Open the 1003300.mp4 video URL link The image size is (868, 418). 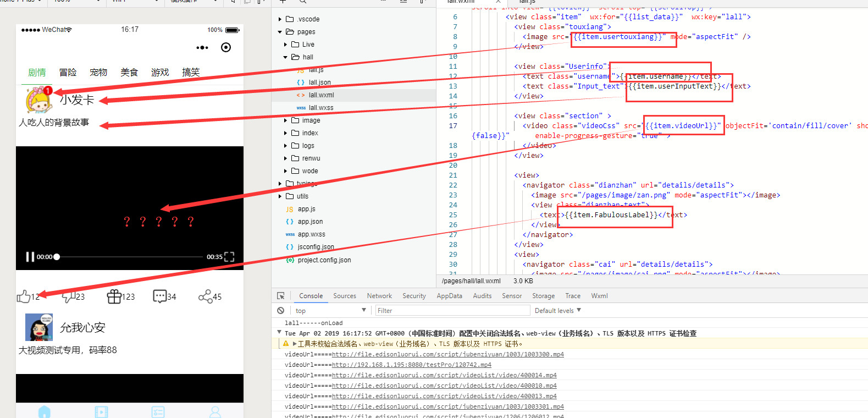[x=448, y=354]
